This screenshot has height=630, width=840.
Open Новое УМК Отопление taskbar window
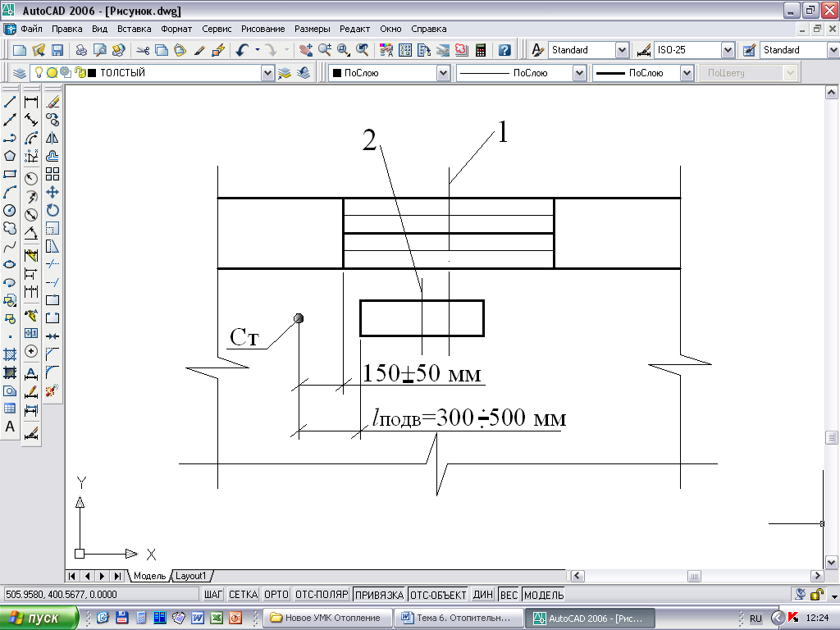pos(328,618)
